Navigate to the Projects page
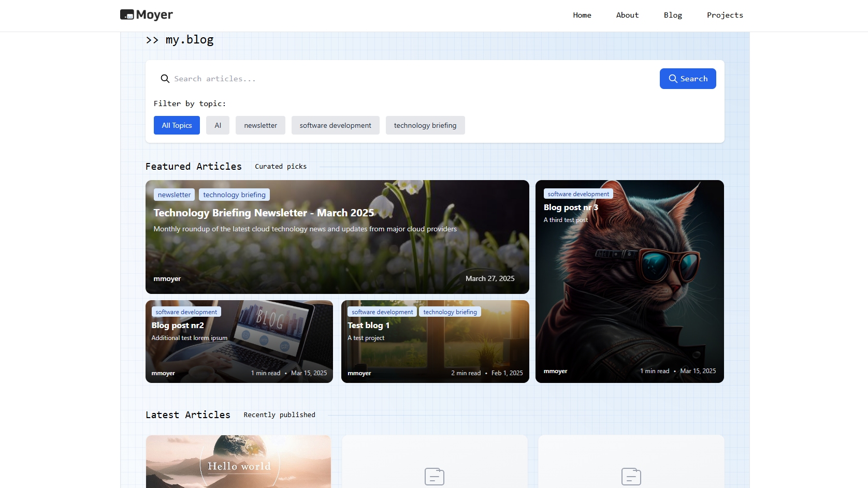Viewport: 868px width, 488px height. (x=725, y=15)
